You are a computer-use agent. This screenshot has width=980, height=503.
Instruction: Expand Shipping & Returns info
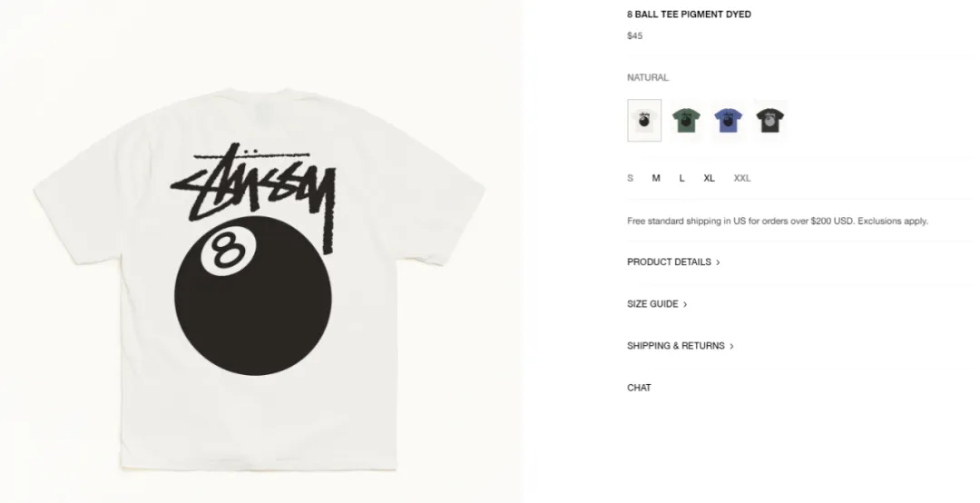click(x=681, y=346)
